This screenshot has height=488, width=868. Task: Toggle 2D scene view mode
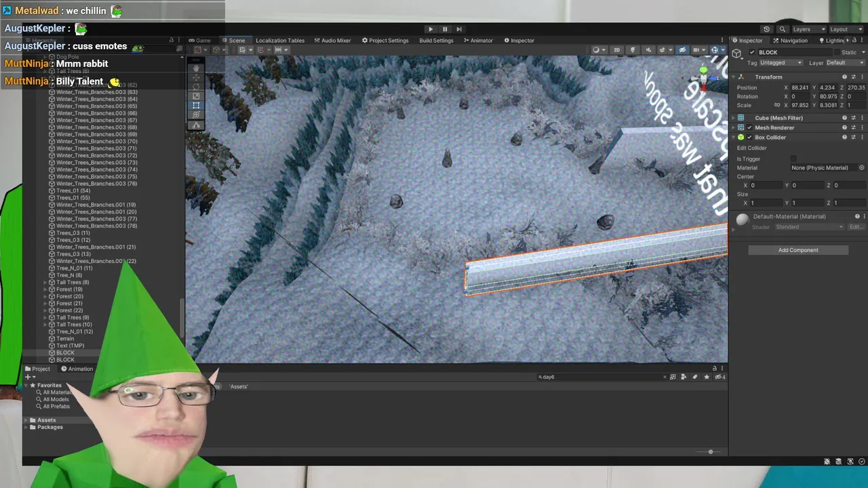[x=616, y=49]
